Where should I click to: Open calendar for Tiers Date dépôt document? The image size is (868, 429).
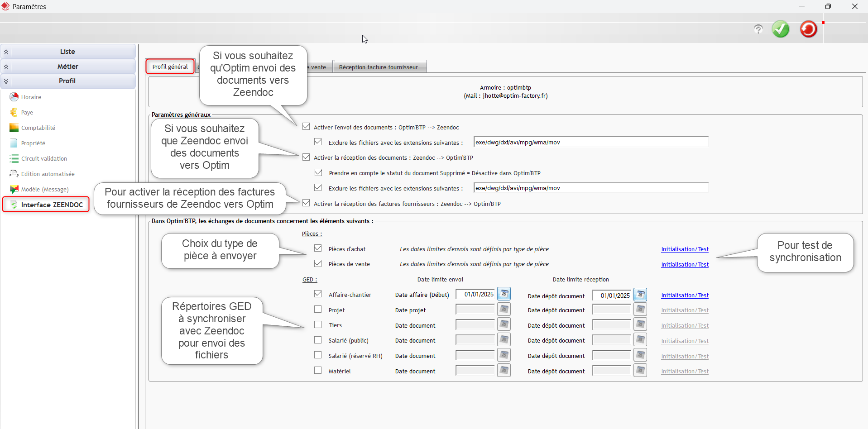click(x=640, y=324)
